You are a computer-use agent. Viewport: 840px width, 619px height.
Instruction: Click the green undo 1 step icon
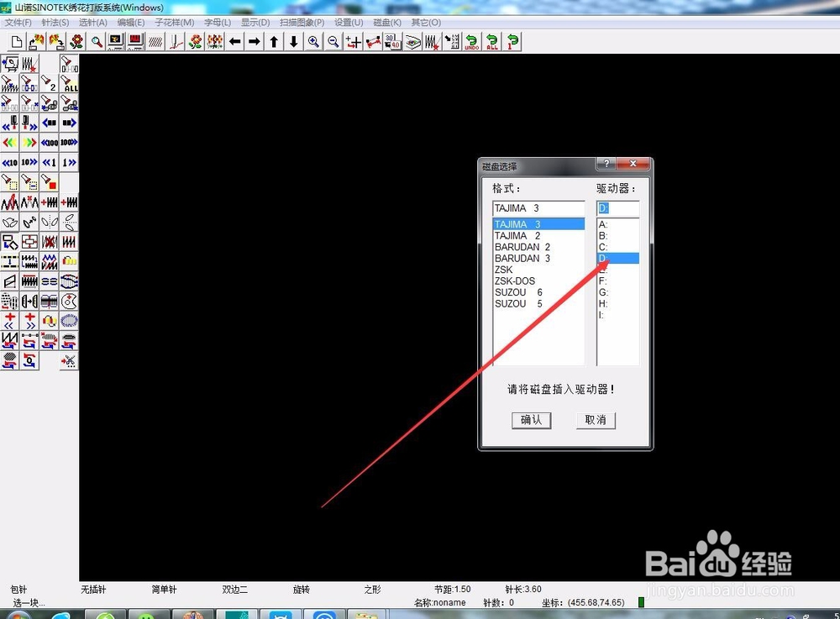tap(512, 42)
